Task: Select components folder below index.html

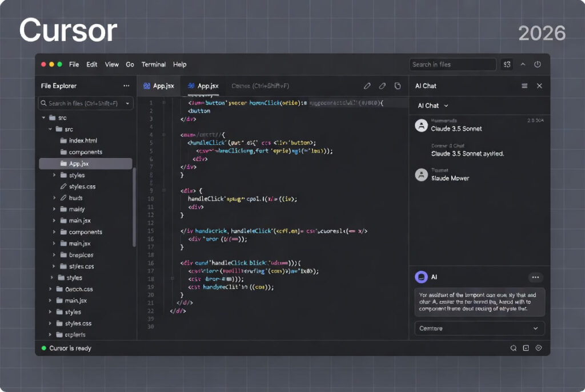Action: (86, 152)
